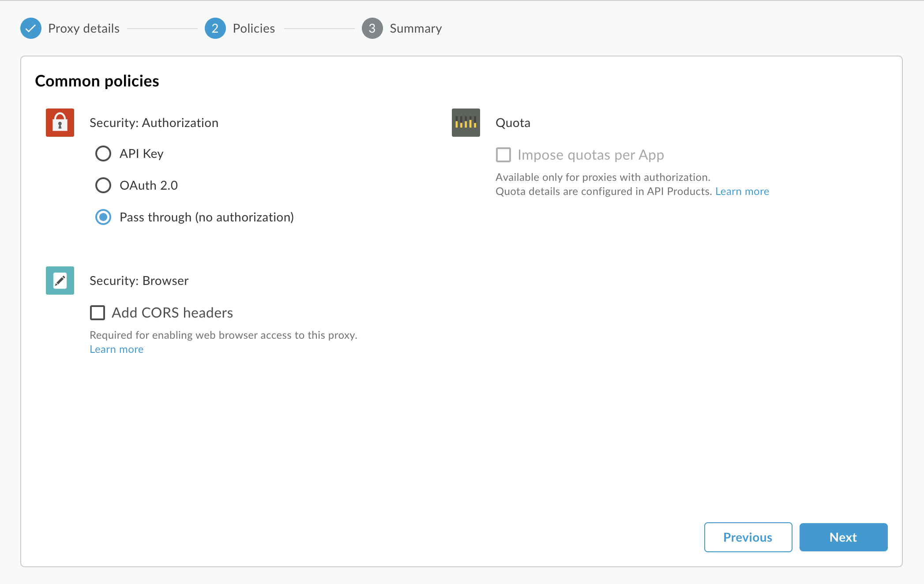Click the Common policies section header
924x584 pixels.
point(96,80)
